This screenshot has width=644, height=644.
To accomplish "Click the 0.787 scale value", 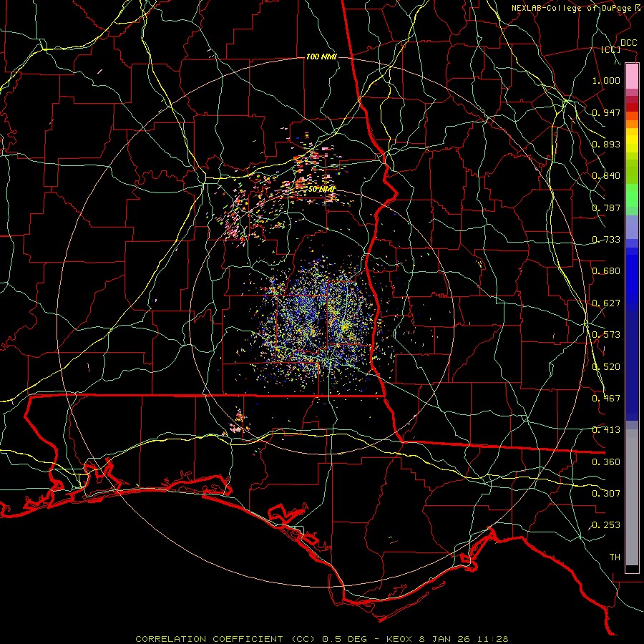I will [606, 208].
